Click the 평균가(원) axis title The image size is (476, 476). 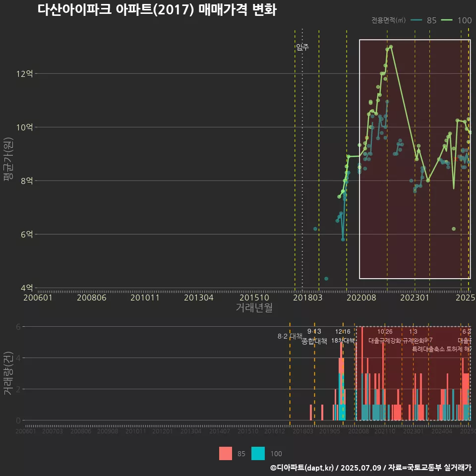click(x=8, y=159)
